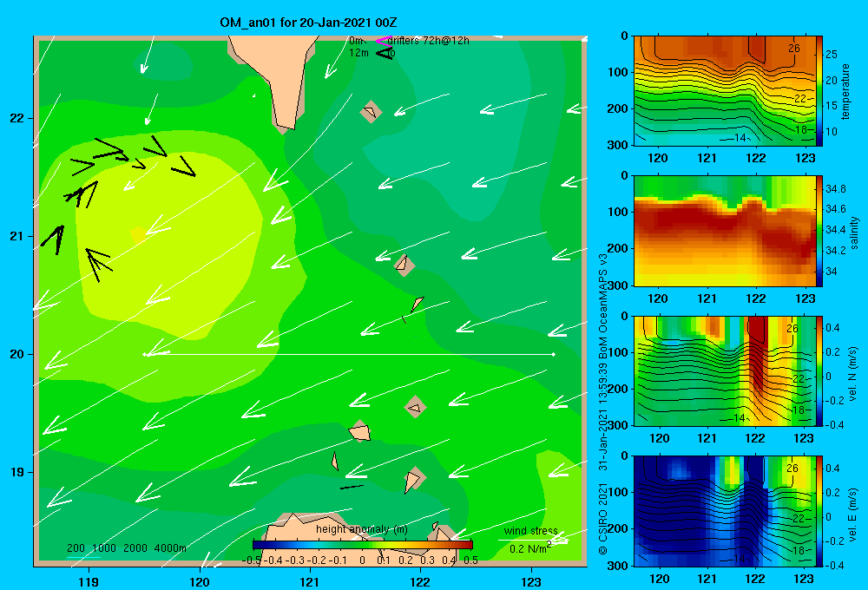Open the northward velocity section panel
This screenshot has height=590, width=868.
click(x=725, y=370)
